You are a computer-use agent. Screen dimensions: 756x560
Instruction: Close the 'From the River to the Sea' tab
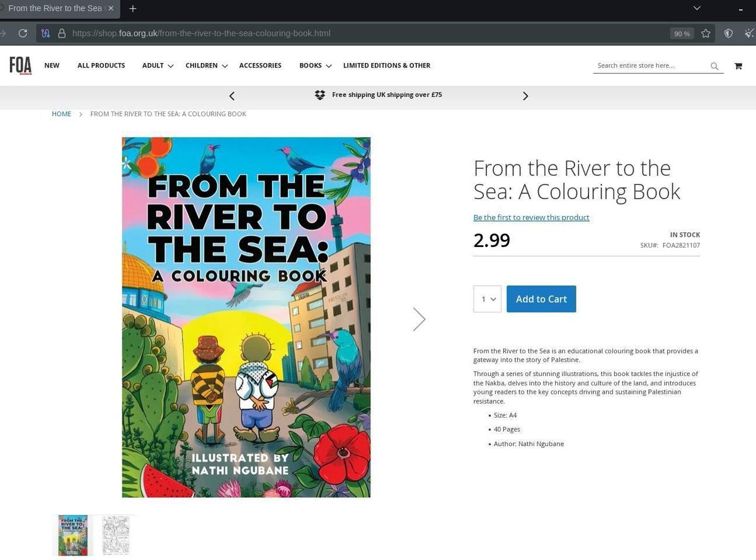112,8
